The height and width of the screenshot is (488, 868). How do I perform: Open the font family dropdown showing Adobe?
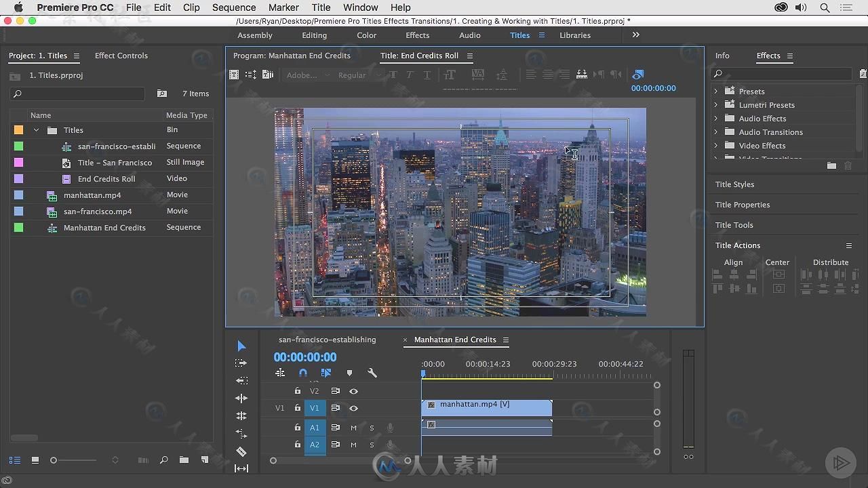point(307,75)
